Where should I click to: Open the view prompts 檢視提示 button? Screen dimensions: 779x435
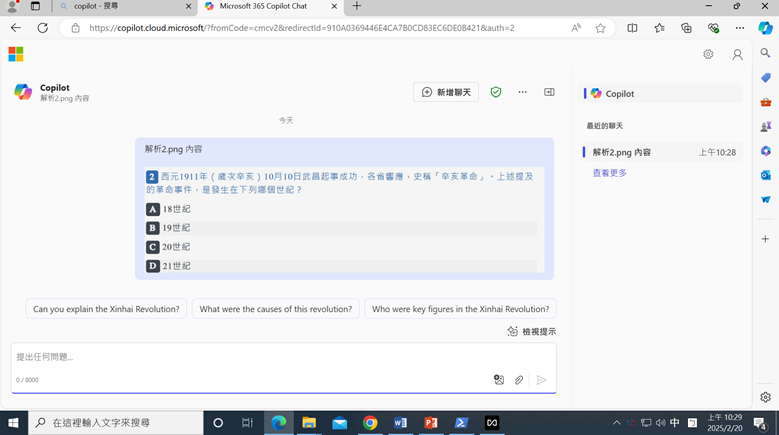(532, 331)
